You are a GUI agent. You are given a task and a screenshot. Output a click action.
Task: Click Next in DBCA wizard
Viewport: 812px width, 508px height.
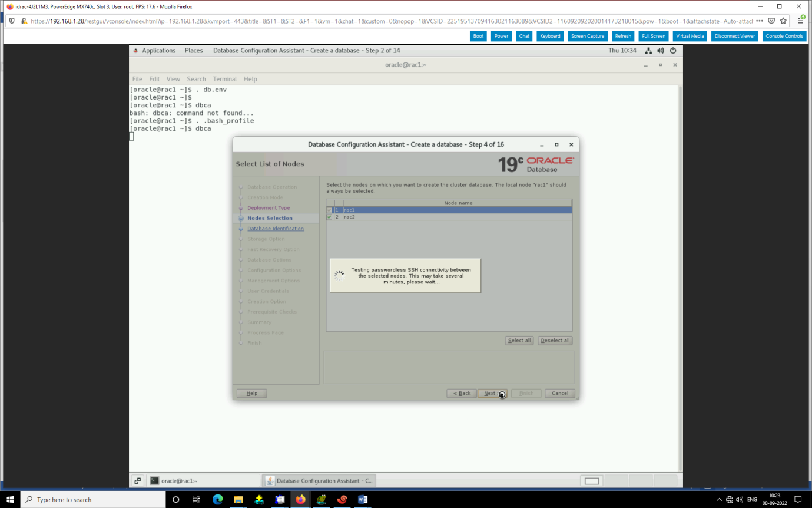point(492,393)
